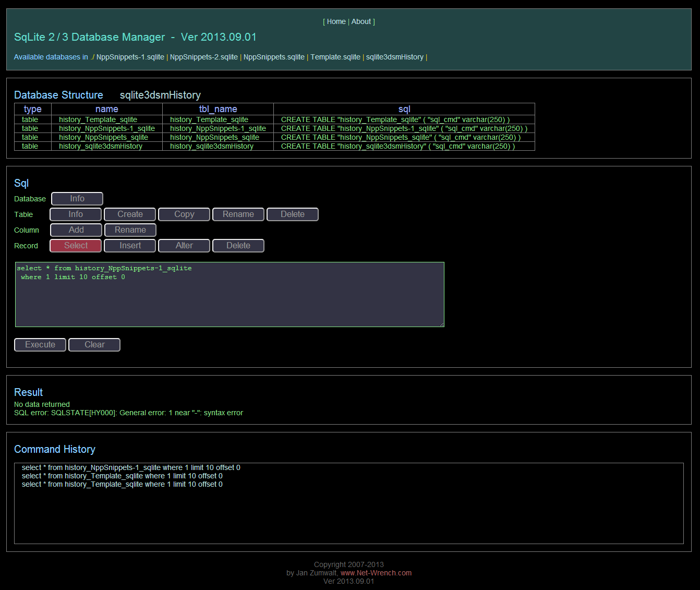The width and height of the screenshot is (700, 590).
Task: Click inside the SQL query text area
Action: [x=230, y=300]
